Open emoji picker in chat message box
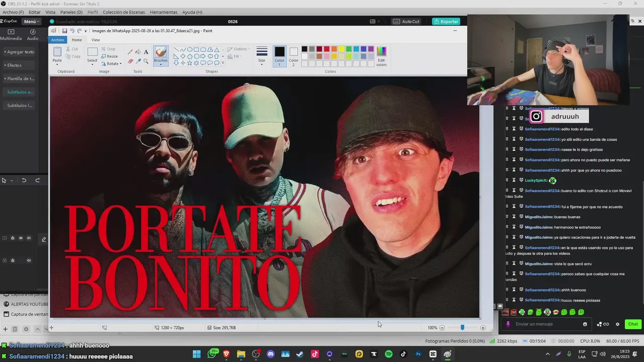644x362 pixels. [585, 324]
